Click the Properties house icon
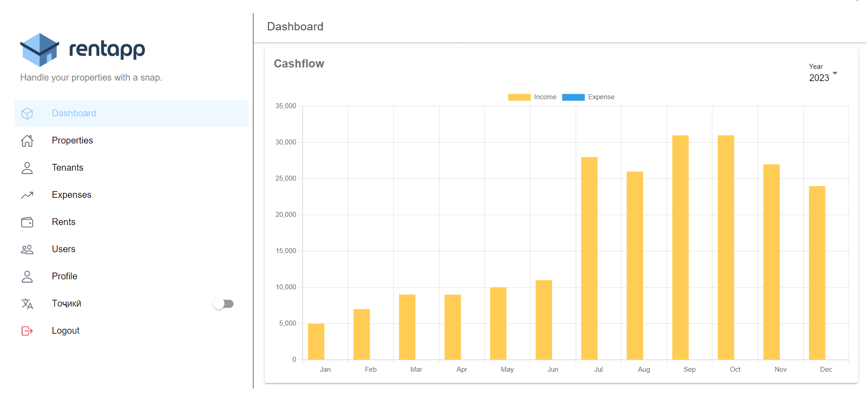 click(x=27, y=141)
